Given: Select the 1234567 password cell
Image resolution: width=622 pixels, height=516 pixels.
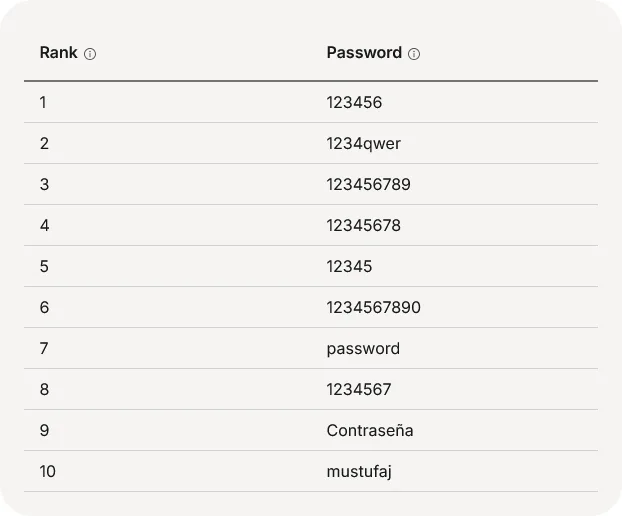Looking at the screenshot, I should 359,389.
